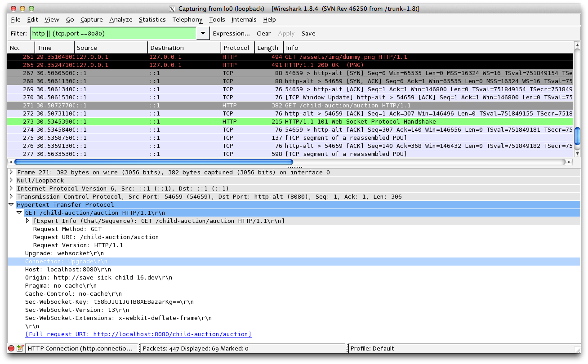Image resolution: width=588 pixels, height=364 pixels.
Task: Click the horizontal scrollbar thumb in packet list
Action: pos(153,162)
